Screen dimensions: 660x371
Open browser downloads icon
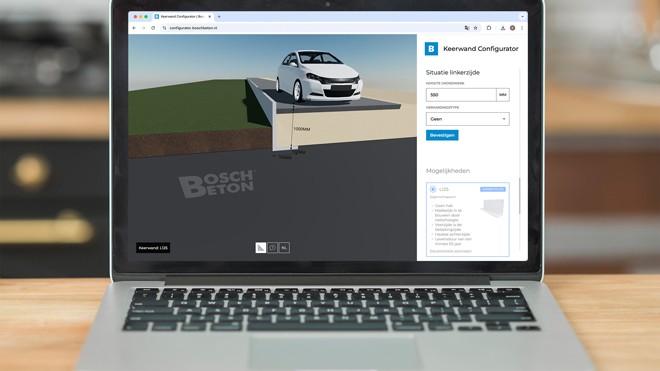tap(503, 28)
